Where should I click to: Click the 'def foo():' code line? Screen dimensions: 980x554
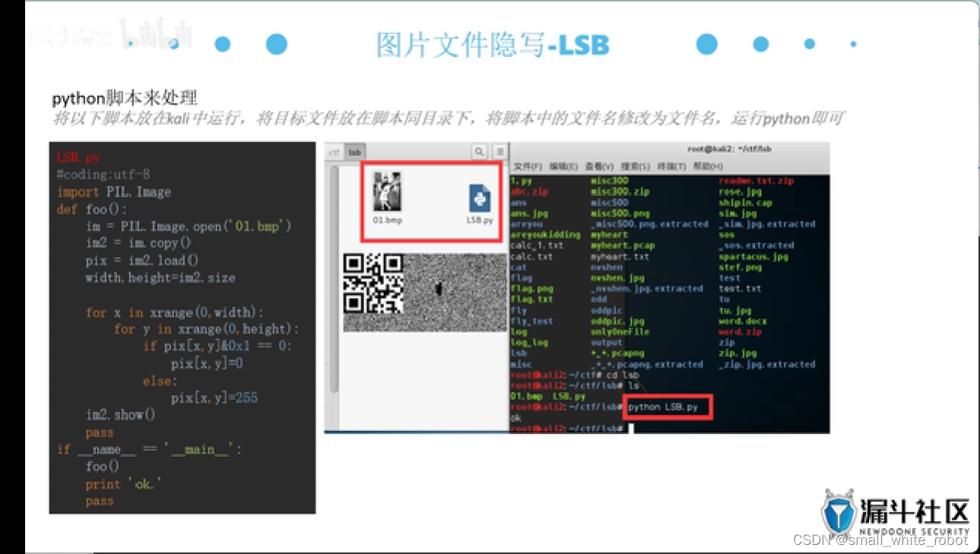coord(92,209)
